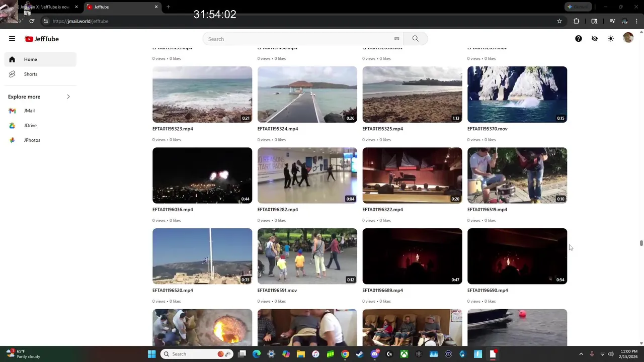The height and width of the screenshot is (362, 644).
Task: Click the search magnifier button
Action: 415,39
